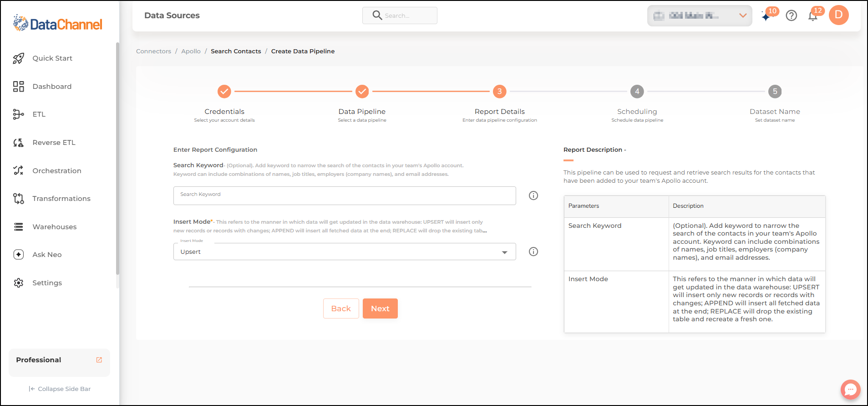868x406 pixels.
Task: Click the info icon beside Search Keyword field
Action: click(x=533, y=195)
